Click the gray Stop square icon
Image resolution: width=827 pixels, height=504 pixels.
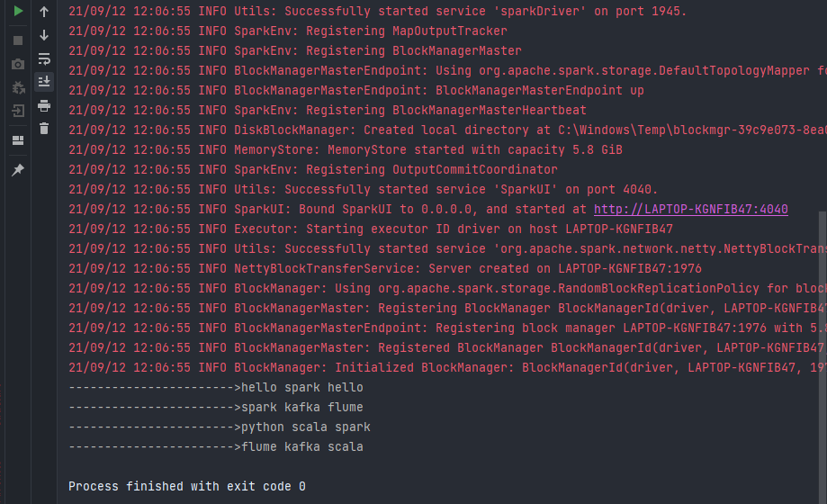tap(18, 40)
